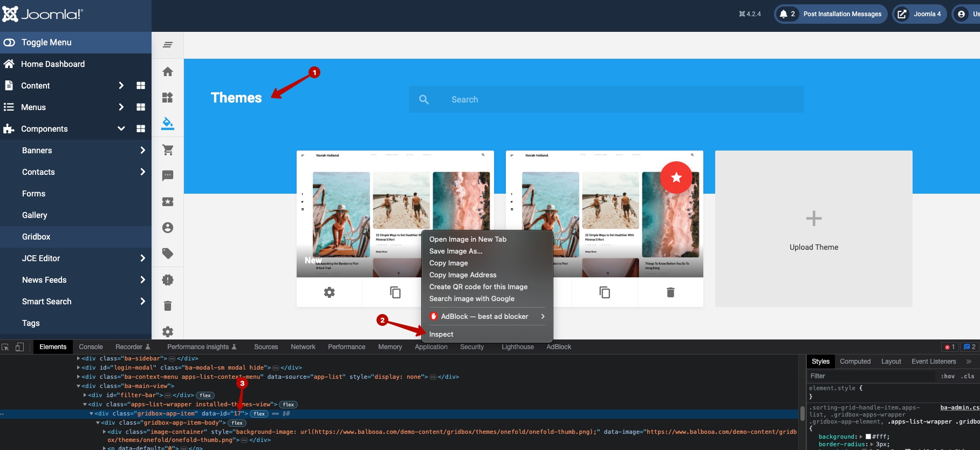Toggle the Joomla sidebar menu
Viewport: 980px width, 450px height.
pyautogui.click(x=76, y=42)
